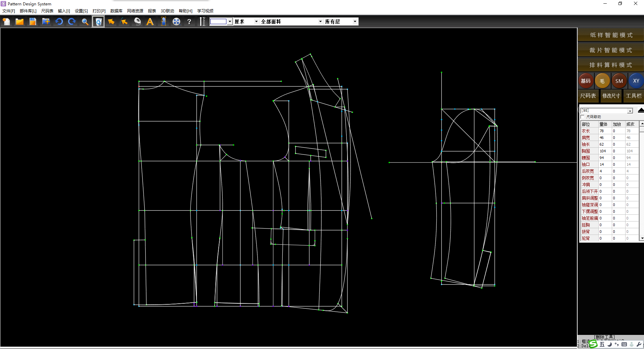
Task: Open the 文件[F] menu
Action: [x=9, y=11]
